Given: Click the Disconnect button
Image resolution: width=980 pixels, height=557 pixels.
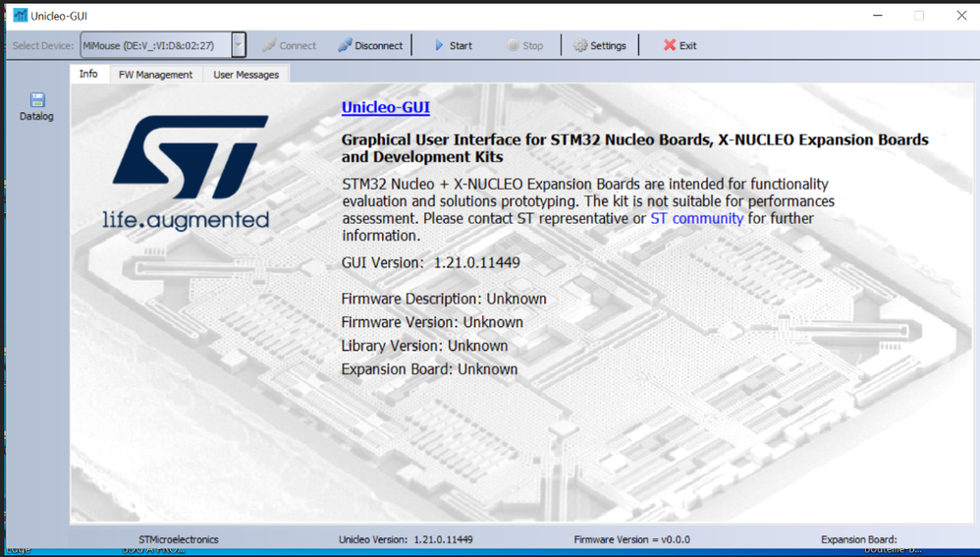Looking at the screenshot, I should (370, 45).
